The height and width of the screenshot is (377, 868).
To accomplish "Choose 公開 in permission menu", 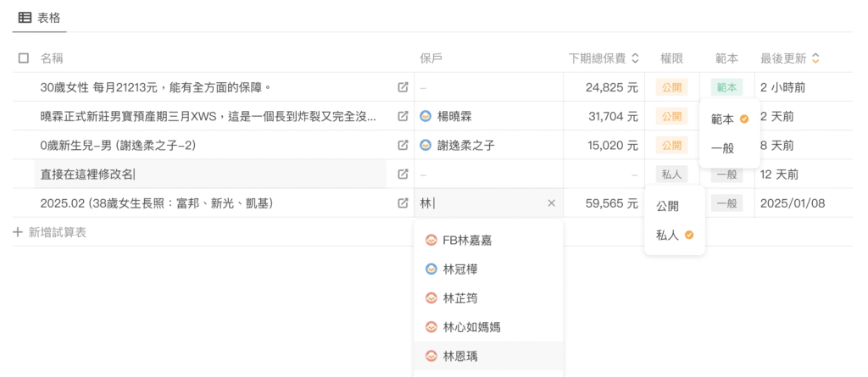I will (x=667, y=206).
